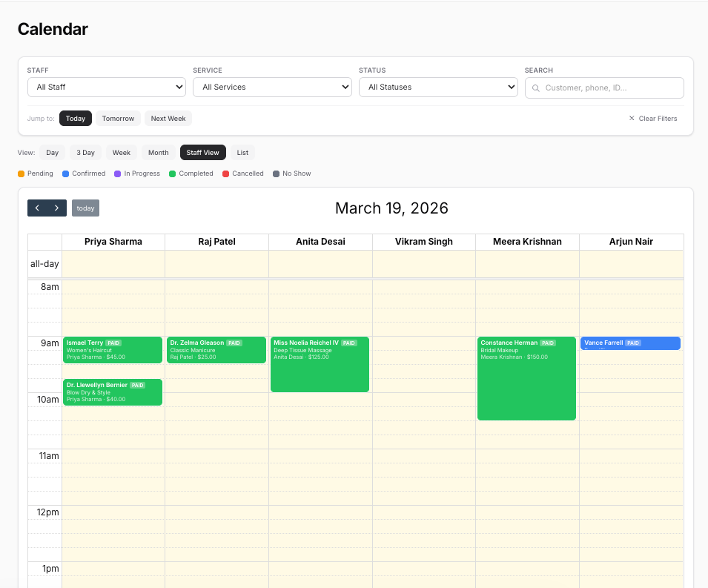Click the X icon beside Clear Filters
708x588 pixels.
click(631, 118)
